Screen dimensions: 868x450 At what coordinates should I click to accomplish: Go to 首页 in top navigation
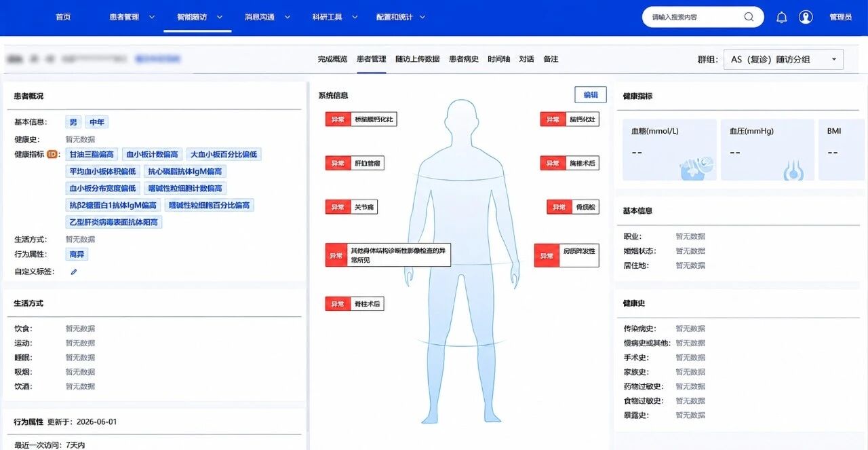pyautogui.click(x=63, y=17)
